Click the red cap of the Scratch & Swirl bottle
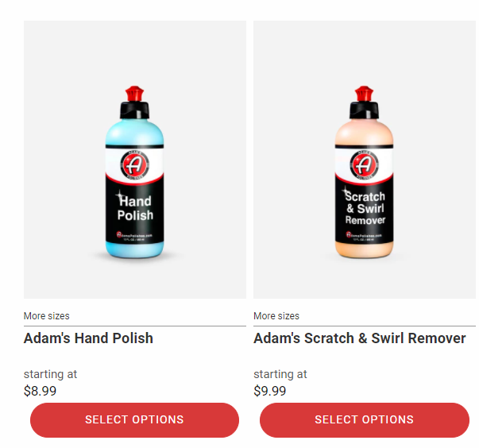The width and height of the screenshot is (479, 448). pos(364,94)
